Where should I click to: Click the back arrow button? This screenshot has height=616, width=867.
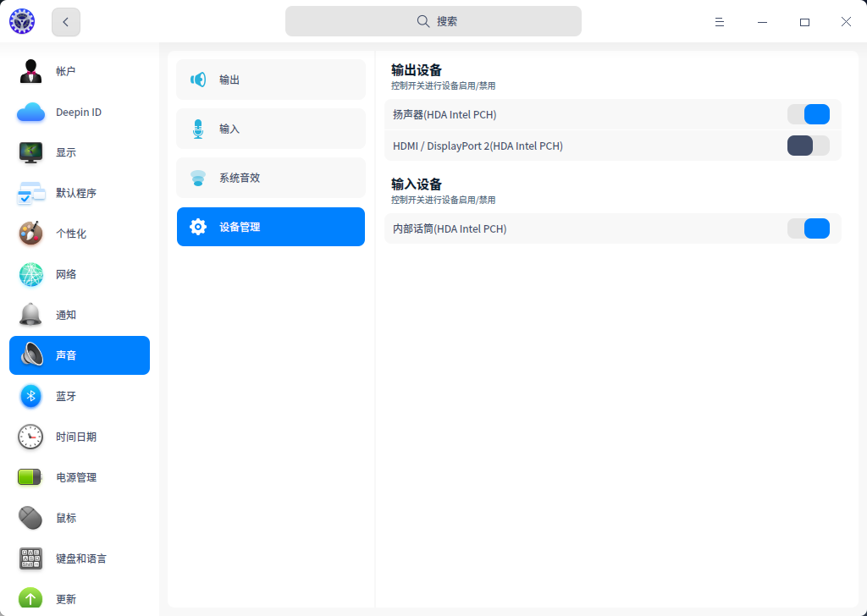66,22
